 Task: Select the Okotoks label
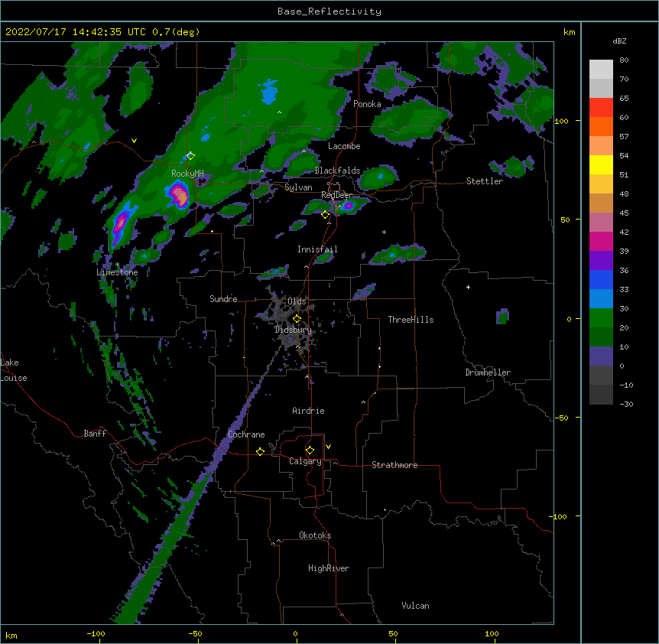315,535
